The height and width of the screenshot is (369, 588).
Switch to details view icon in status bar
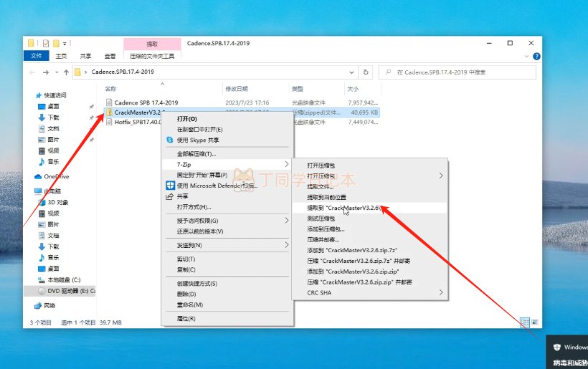[x=525, y=322]
